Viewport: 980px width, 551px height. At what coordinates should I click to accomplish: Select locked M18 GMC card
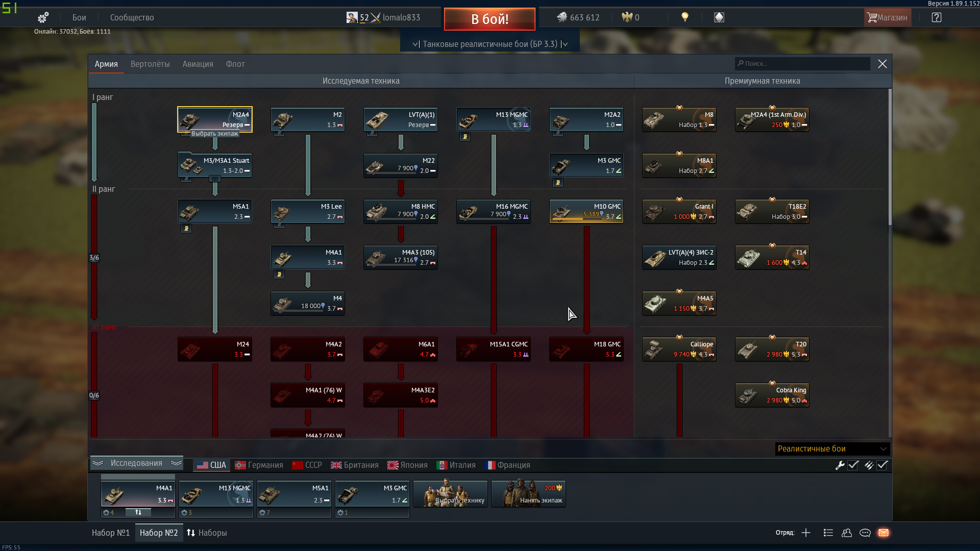tap(586, 349)
